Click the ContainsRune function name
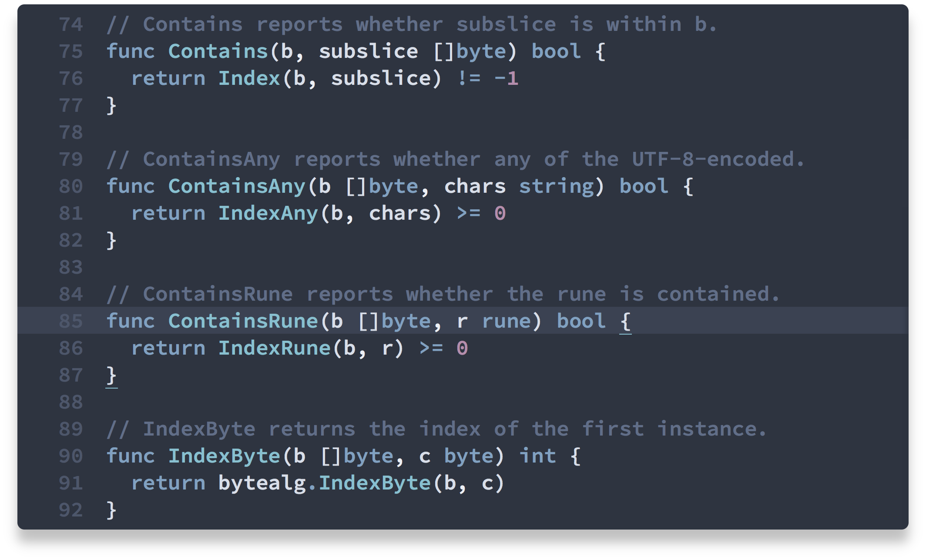 (243, 321)
